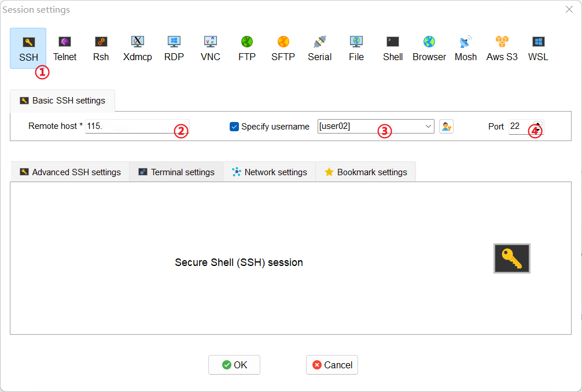Open the Advanced SSH settings tab
The width and height of the screenshot is (582, 392).
coord(70,172)
